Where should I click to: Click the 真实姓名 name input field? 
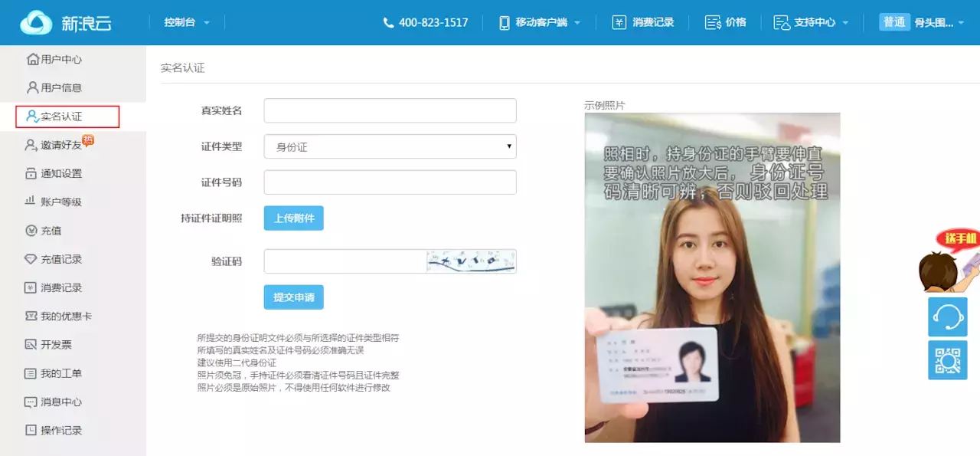coord(390,110)
